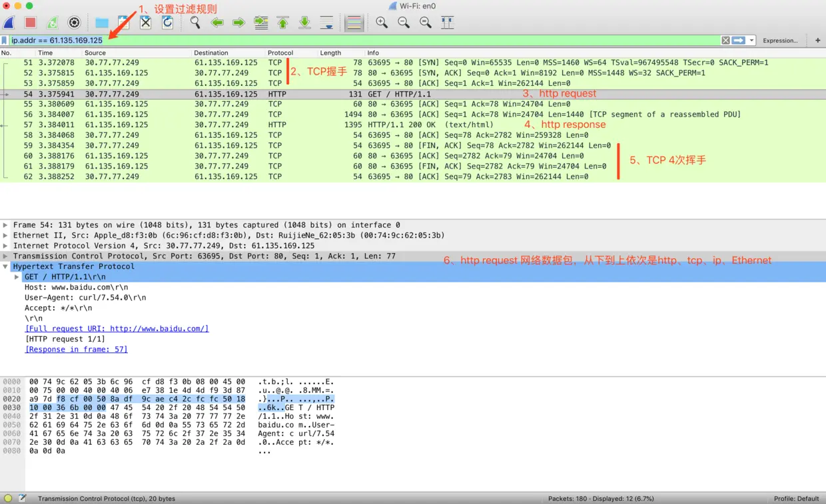Expand the Transmission Control Protocol row

(x=6, y=256)
